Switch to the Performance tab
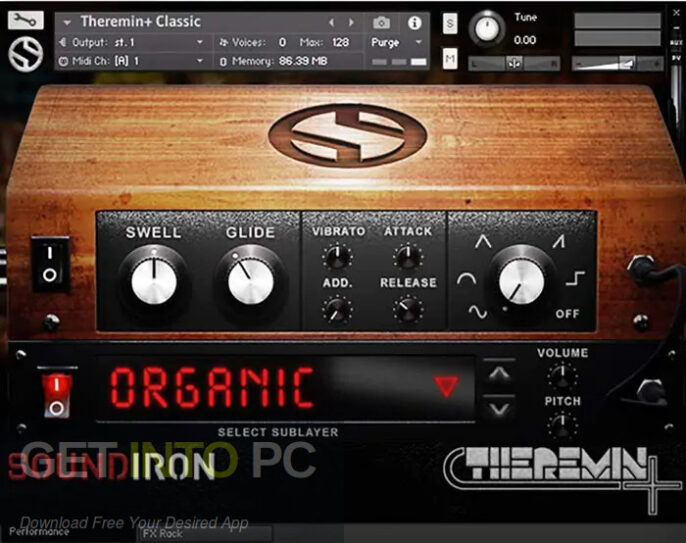Viewport: 686px width, 543px height. (39, 532)
